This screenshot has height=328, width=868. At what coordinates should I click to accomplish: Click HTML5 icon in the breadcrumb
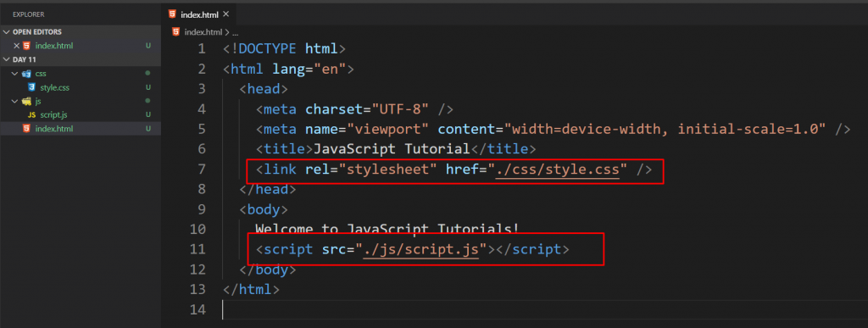coord(176,32)
